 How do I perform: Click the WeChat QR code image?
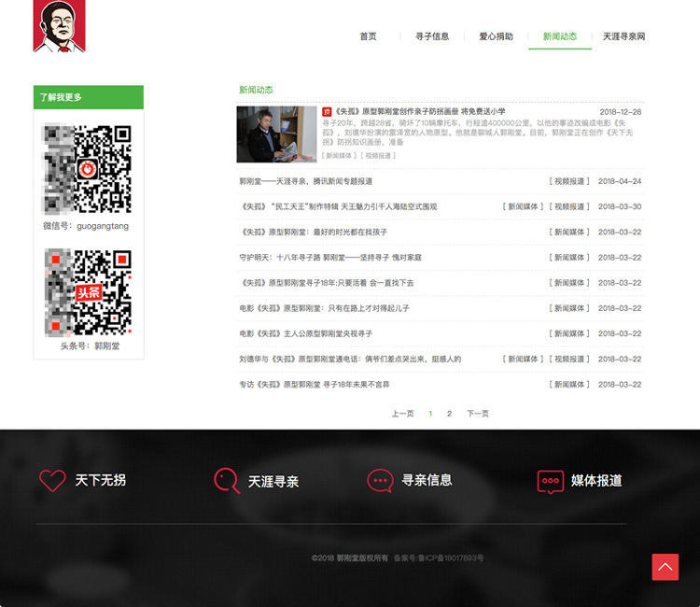(x=86, y=169)
